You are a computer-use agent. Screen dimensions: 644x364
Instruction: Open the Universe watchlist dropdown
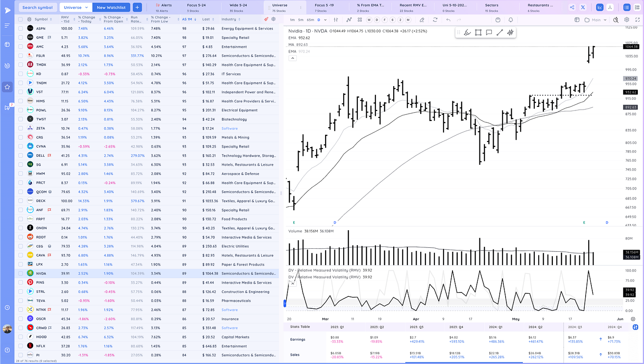click(x=76, y=8)
